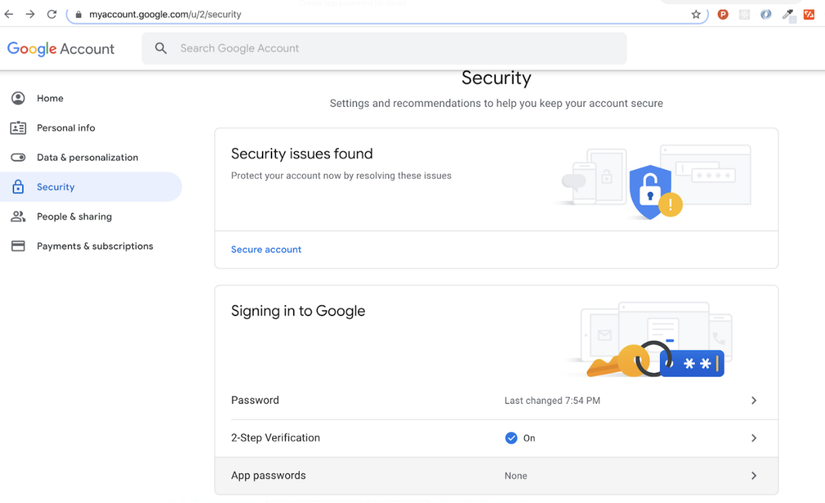
Task: Click the Data & personalization toggle icon
Action: [18, 157]
